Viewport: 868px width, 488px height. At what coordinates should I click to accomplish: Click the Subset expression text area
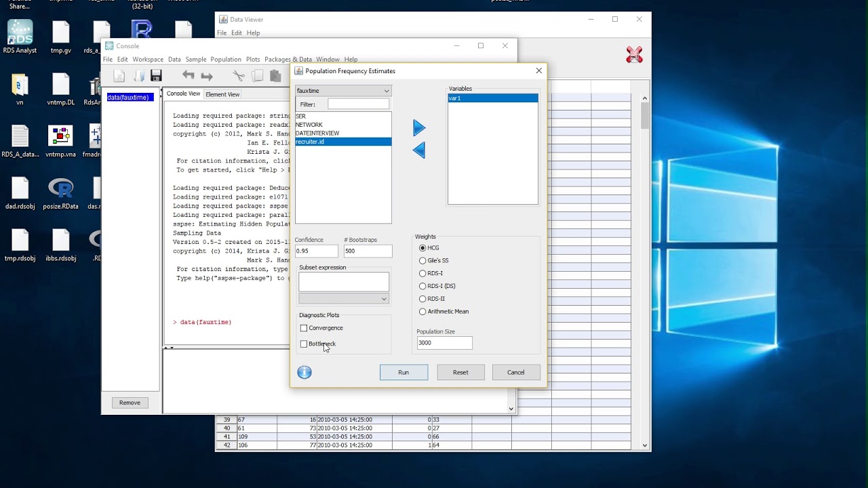point(344,282)
